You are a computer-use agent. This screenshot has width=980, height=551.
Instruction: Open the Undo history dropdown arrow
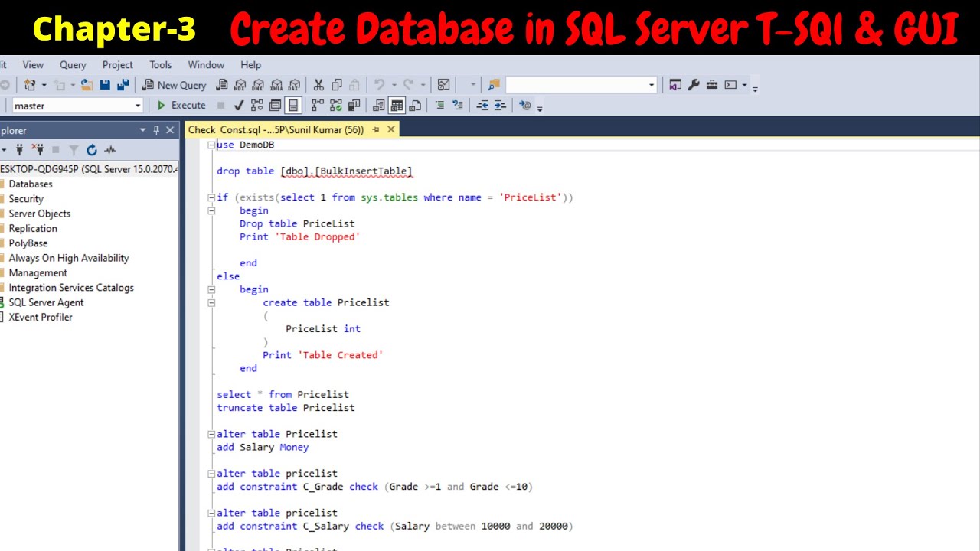(393, 85)
